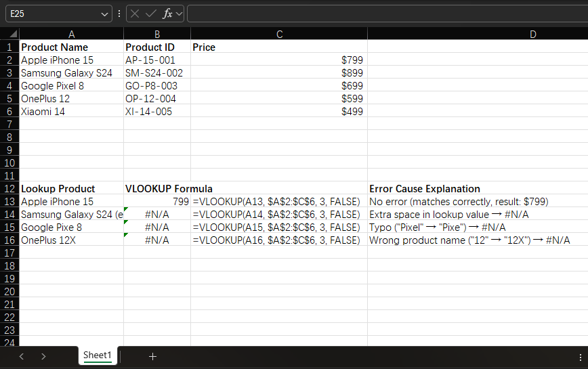Viewport: 588px width, 369px height.
Task: Select row 1 header
Action: [9, 47]
